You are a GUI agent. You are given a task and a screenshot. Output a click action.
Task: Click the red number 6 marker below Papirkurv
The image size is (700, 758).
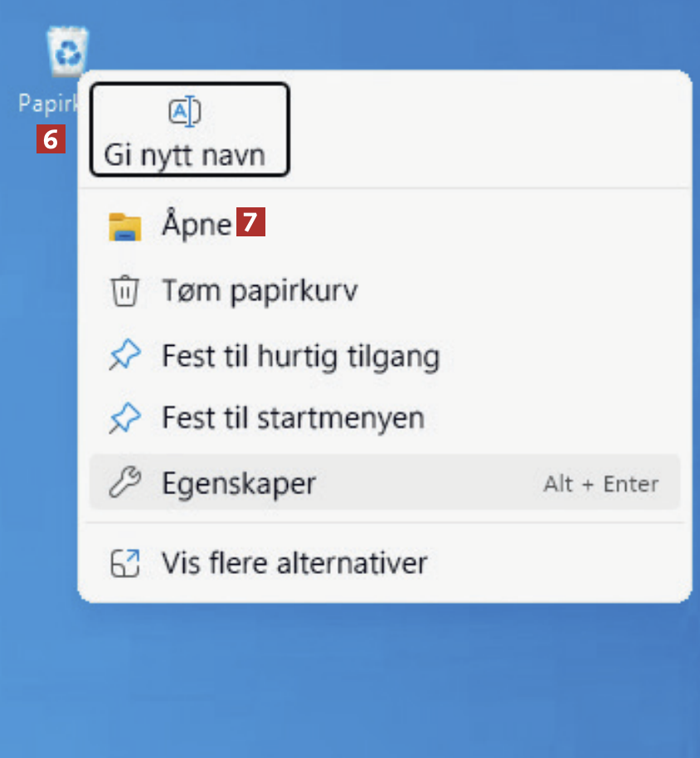(51, 139)
